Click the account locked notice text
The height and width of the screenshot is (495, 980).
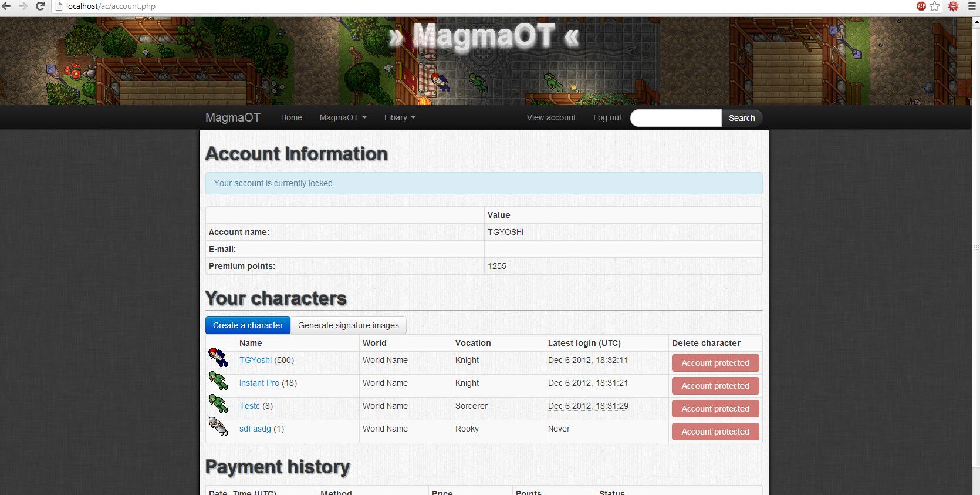[x=274, y=183]
